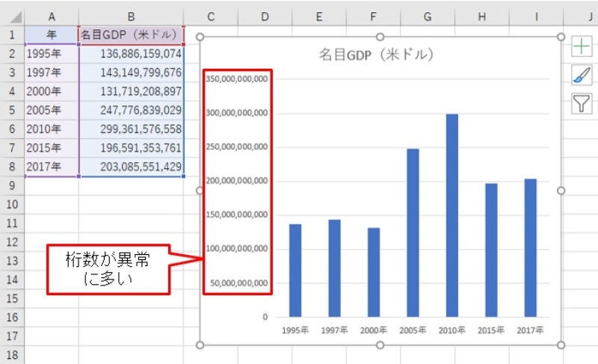Viewport: 598px width, 364px height.
Task: Open the Chart Elements plus button
Action: pos(582,46)
